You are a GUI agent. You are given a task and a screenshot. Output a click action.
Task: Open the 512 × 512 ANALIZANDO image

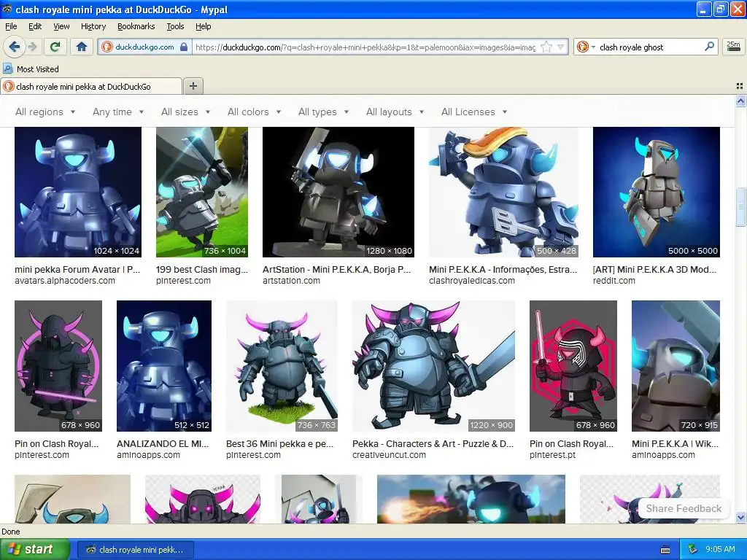[164, 366]
